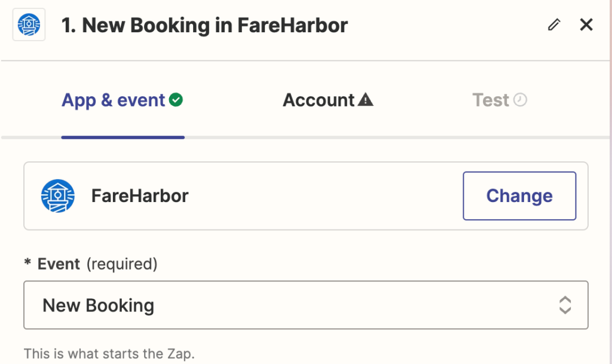Click the up-down chevrons in Event field

tap(565, 305)
